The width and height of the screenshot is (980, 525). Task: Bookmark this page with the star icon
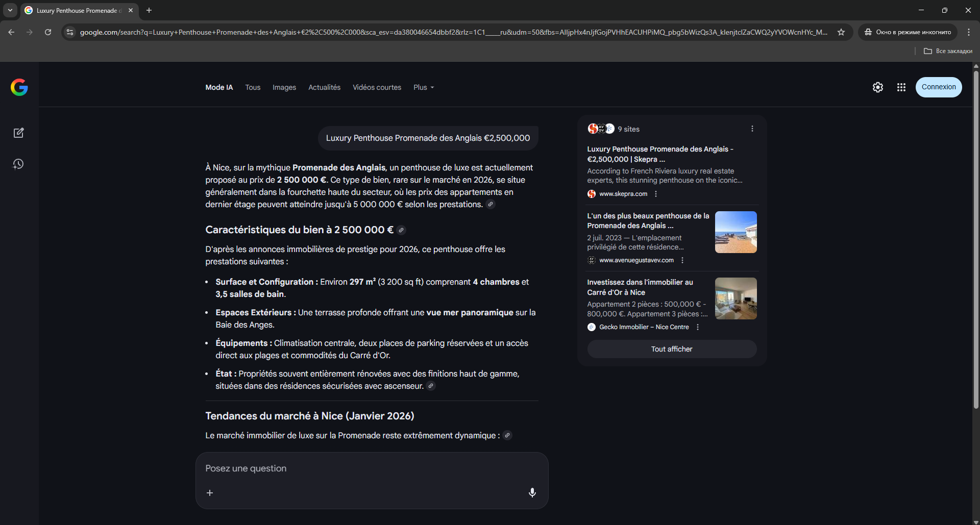coord(841,32)
